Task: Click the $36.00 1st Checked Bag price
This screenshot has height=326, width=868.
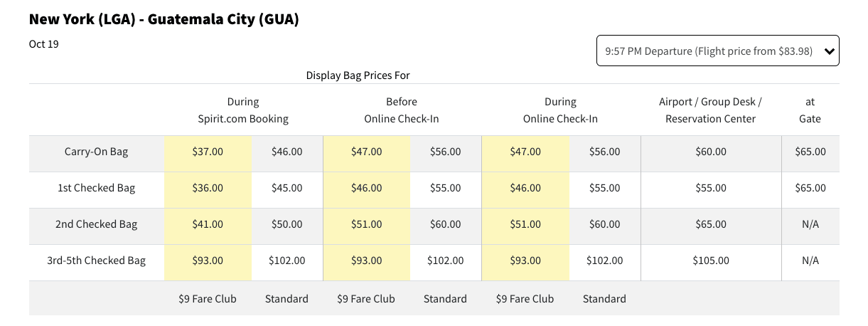Action: coord(208,188)
